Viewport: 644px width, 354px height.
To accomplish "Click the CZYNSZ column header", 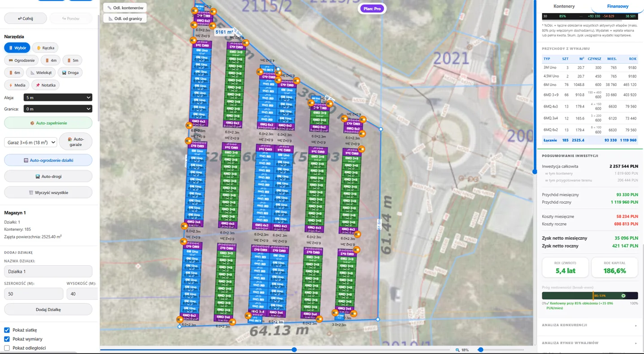I will click(x=594, y=59).
